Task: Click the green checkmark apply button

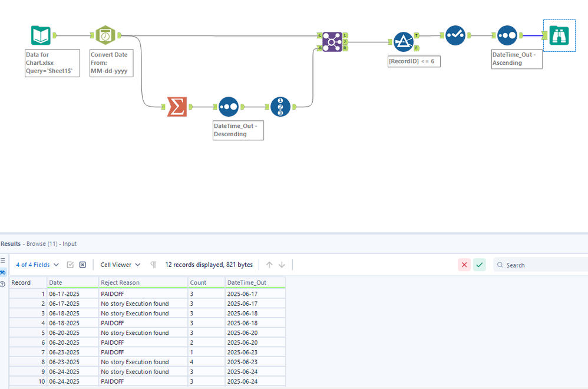Action: [x=479, y=265]
